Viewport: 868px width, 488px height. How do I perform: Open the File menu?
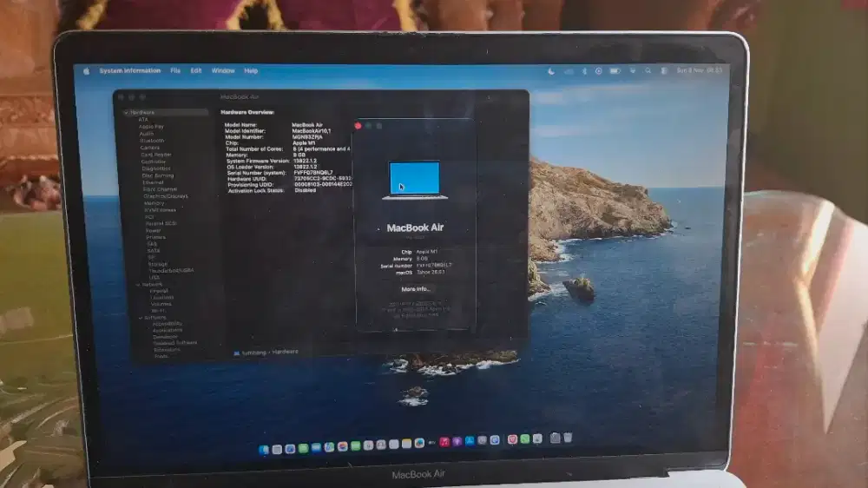coord(175,71)
